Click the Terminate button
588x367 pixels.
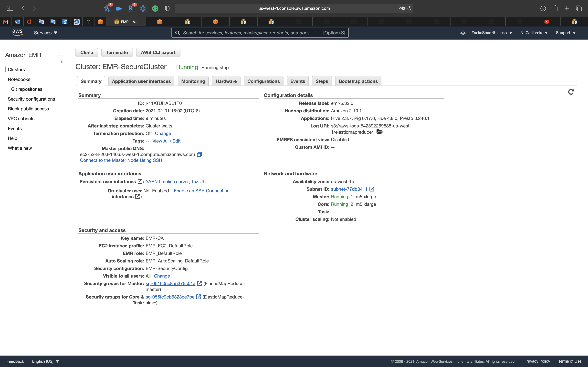(117, 52)
